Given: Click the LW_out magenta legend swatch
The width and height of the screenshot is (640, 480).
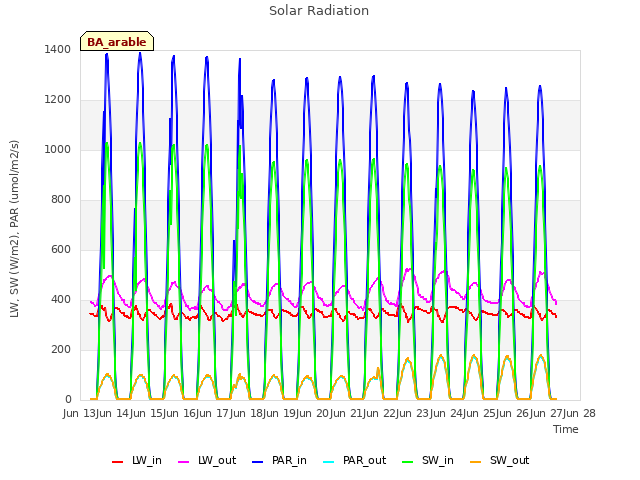Looking at the screenshot, I should (184, 462).
